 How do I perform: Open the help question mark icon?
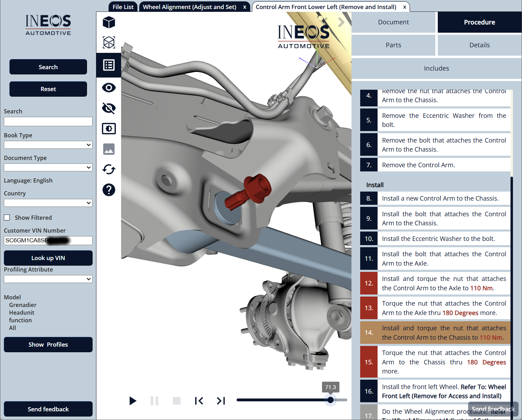pyautogui.click(x=109, y=190)
